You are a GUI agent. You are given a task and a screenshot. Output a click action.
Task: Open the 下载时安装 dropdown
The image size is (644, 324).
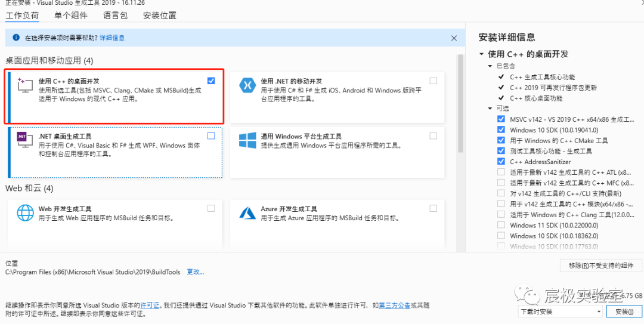pyautogui.click(x=559, y=311)
